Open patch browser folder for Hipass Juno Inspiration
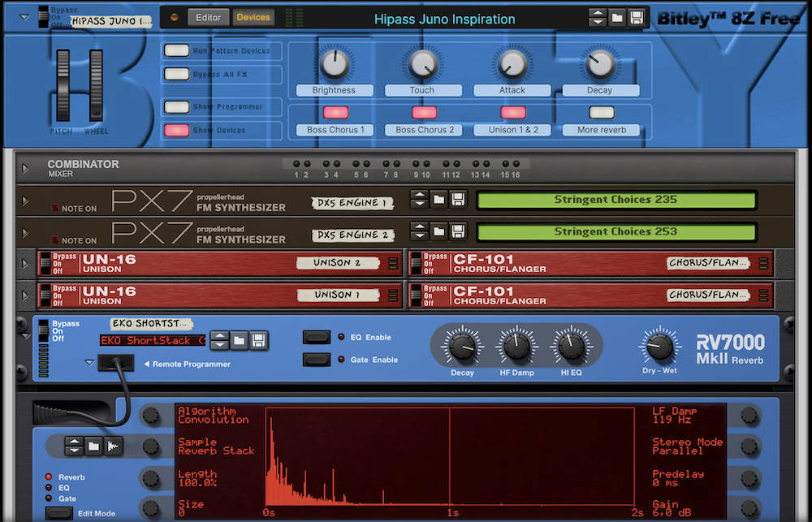The height and width of the screenshot is (522, 812). [x=617, y=18]
